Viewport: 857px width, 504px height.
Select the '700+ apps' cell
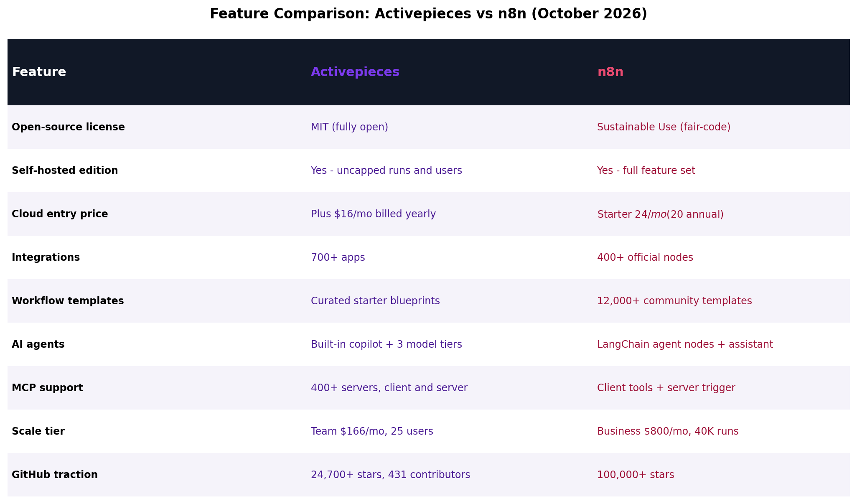point(338,257)
